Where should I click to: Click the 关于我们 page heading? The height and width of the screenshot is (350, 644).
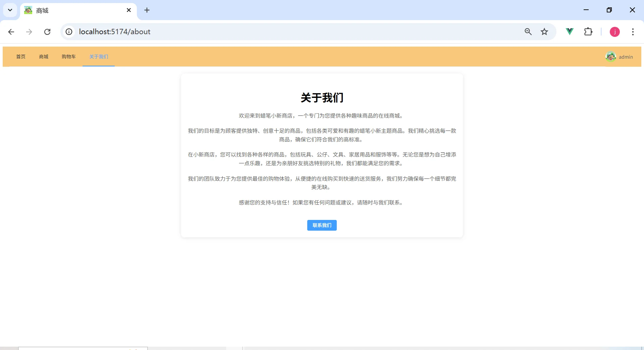pyautogui.click(x=322, y=98)
